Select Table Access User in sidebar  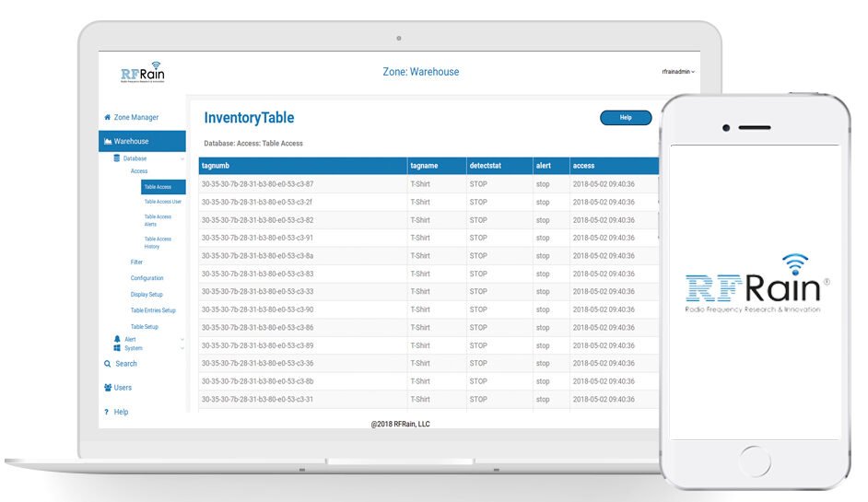(x=162, y=202)
